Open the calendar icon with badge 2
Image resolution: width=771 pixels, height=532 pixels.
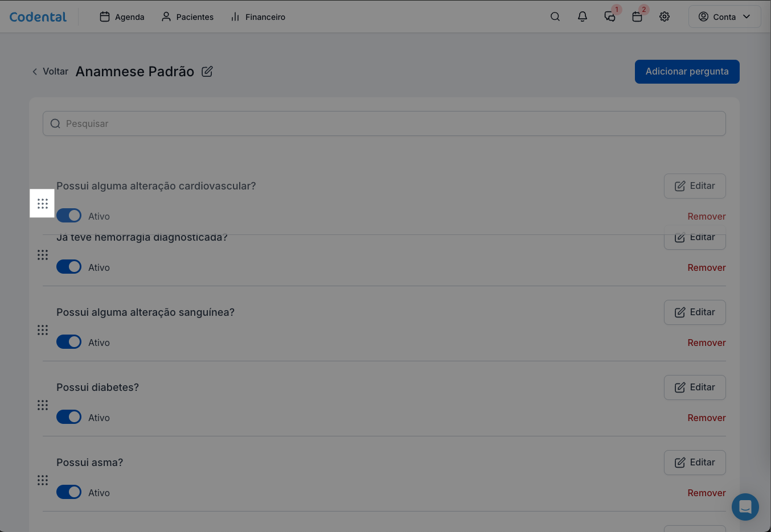[x=637, y=17]
